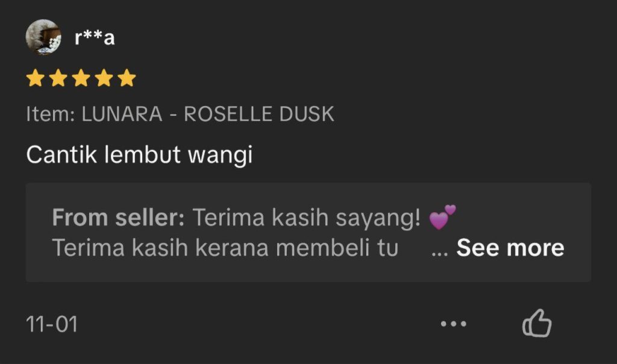Select the ROSELLE DUSK variant text

[x=259, y=114]
